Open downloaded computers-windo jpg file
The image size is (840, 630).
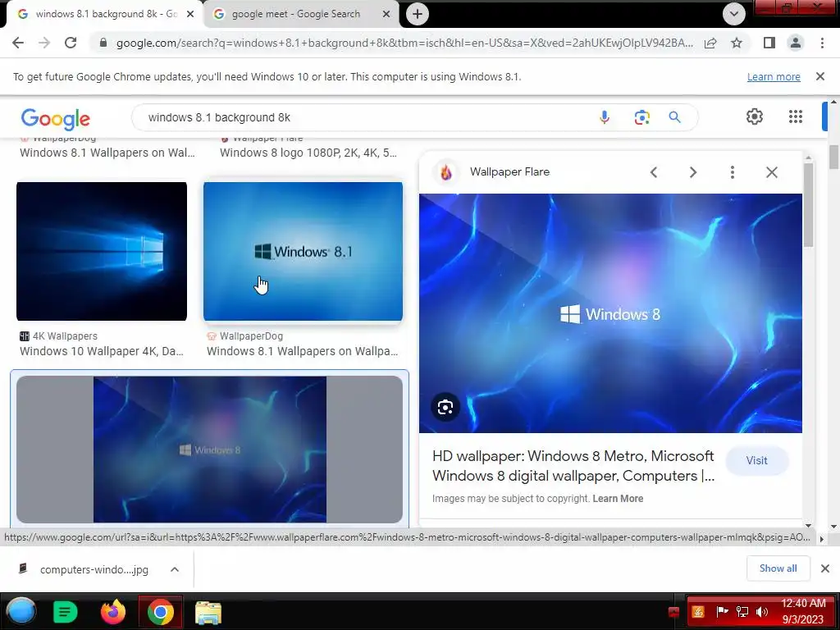pyautogui.click(x=85, y=569)
